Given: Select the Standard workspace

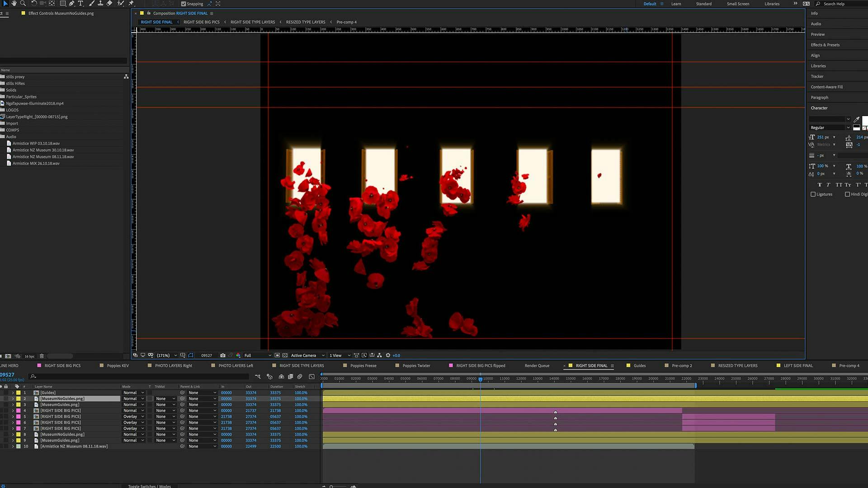Looking at the screenshot, I should [x=703, y=4].
